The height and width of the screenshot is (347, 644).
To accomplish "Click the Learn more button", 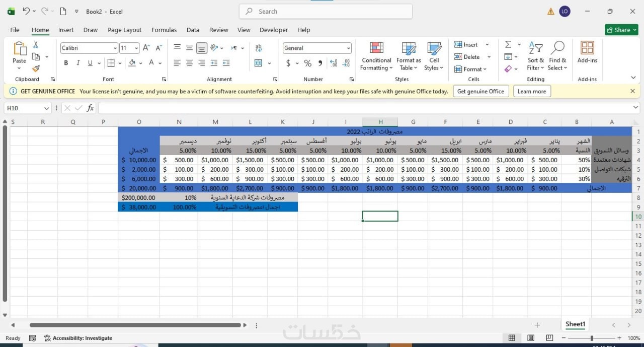I will (x=532, y=91).
